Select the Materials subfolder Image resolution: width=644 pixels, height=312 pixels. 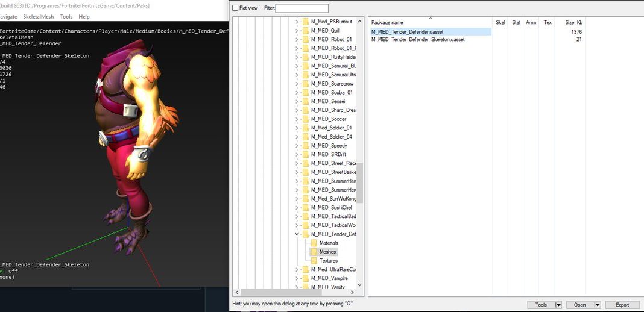[329, 243]
